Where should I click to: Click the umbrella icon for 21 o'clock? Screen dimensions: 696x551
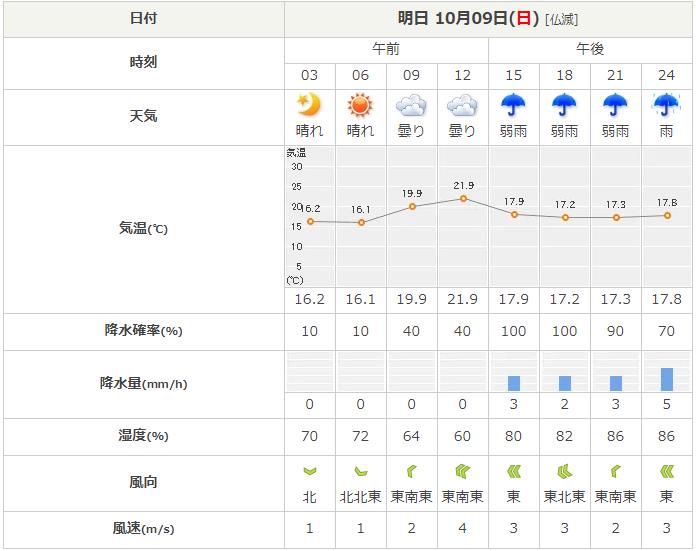click(615, 105)
